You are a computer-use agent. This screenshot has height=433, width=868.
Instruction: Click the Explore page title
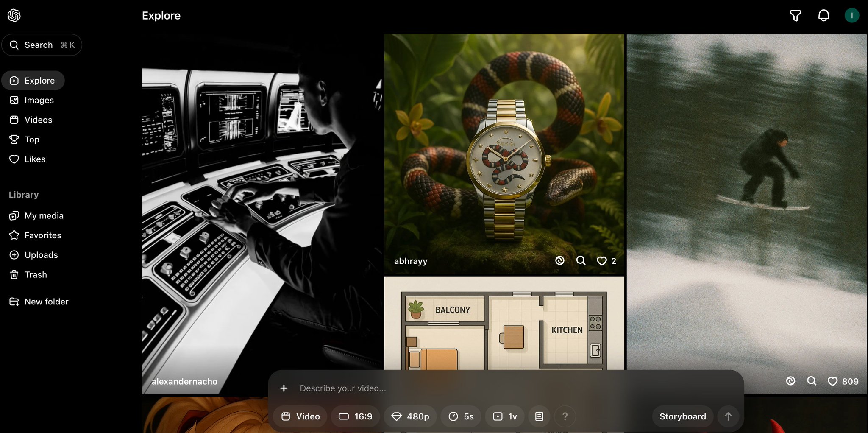click(161, 16)
